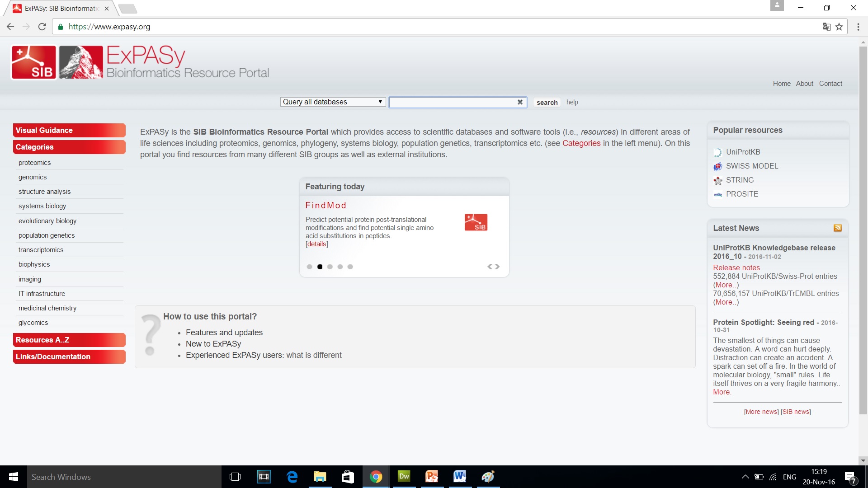
Task: Open Word from the taskbar
Action: pos(460,477)
